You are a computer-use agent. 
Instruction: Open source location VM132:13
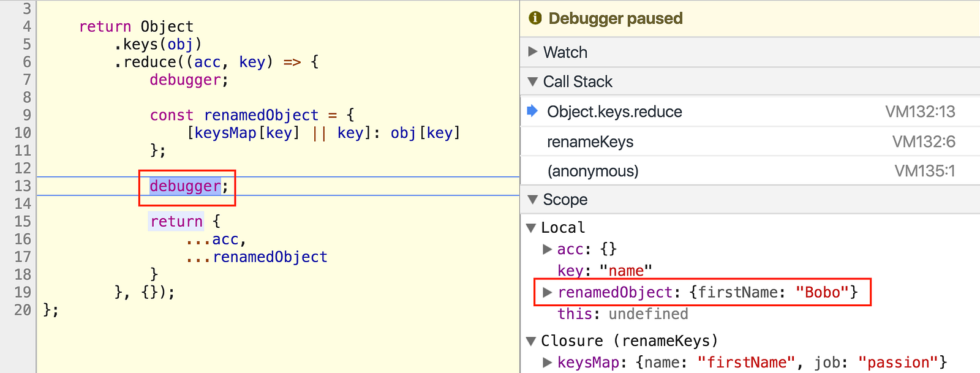[920, 111]
